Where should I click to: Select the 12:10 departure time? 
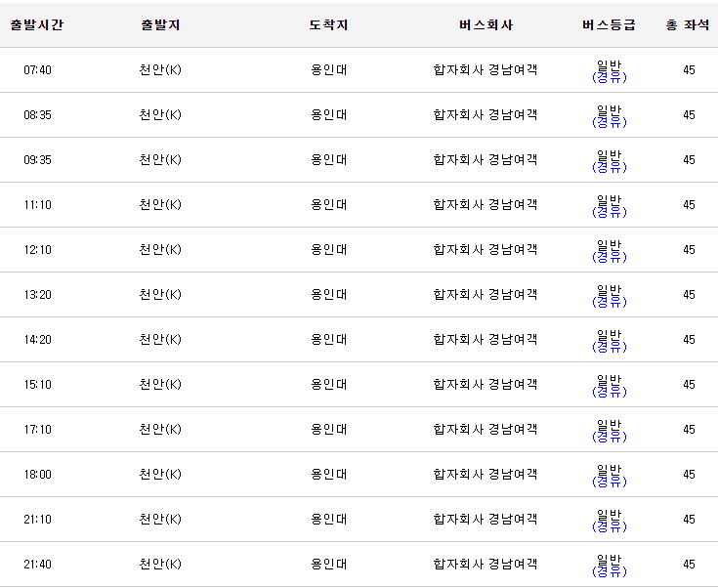pos(37,250)
